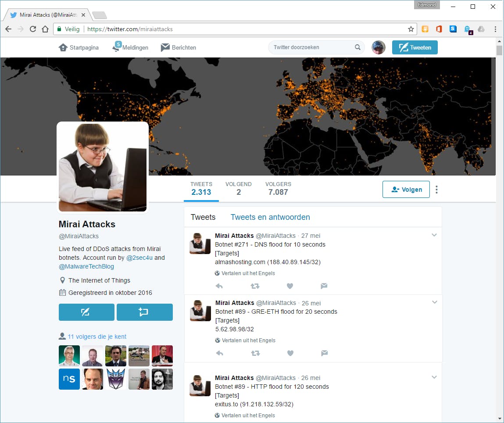Reply to the DNS flood tweet
Screen dimensions: 504x423
click(x=219, y=286)
